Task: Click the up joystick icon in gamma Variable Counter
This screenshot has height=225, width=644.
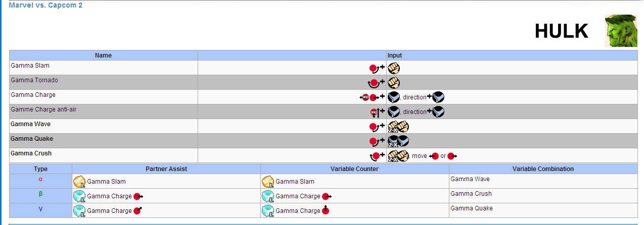Action: click(x=326, y=210)
